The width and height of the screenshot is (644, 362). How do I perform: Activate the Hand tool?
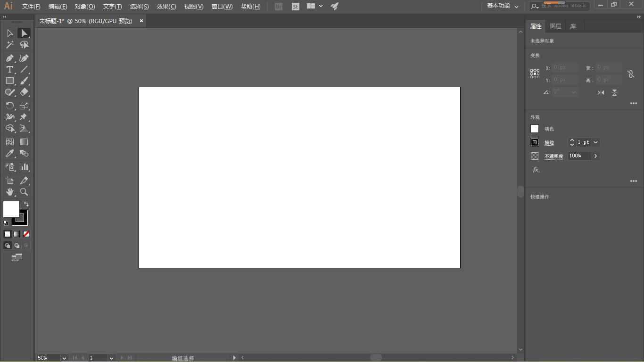9,192
